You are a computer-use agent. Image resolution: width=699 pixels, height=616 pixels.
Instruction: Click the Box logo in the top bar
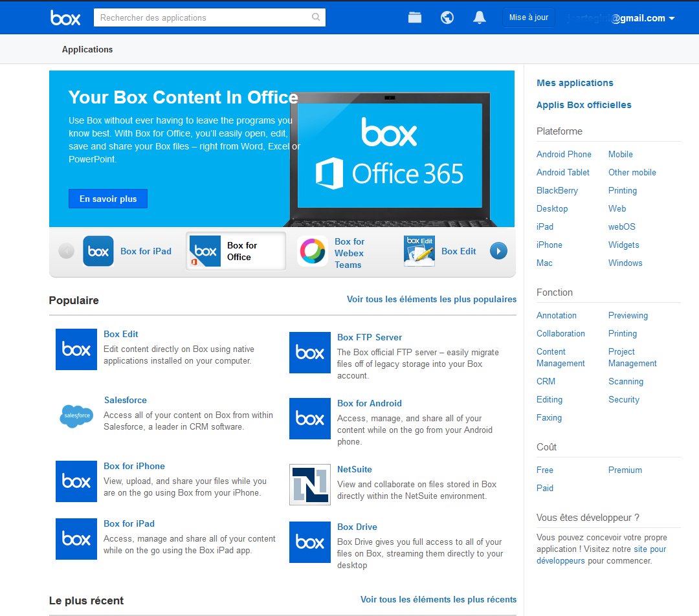65,17
